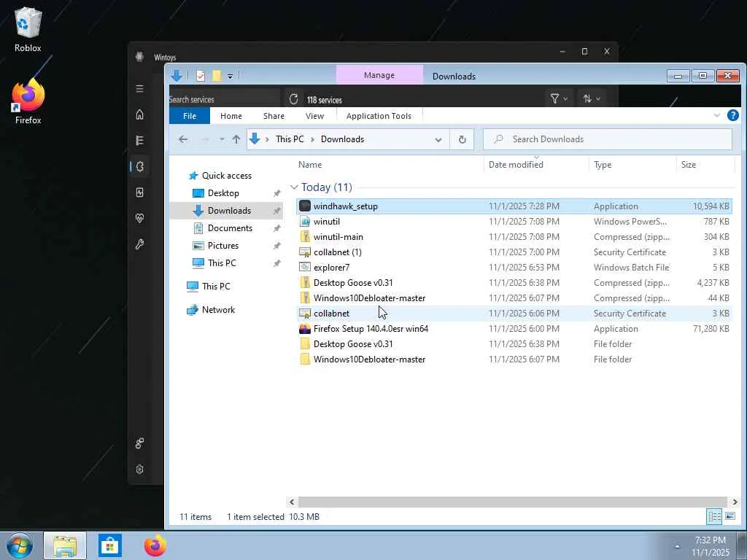Select the explorer7 batch file
Viewport: 747px width, 560px height.
514,267
